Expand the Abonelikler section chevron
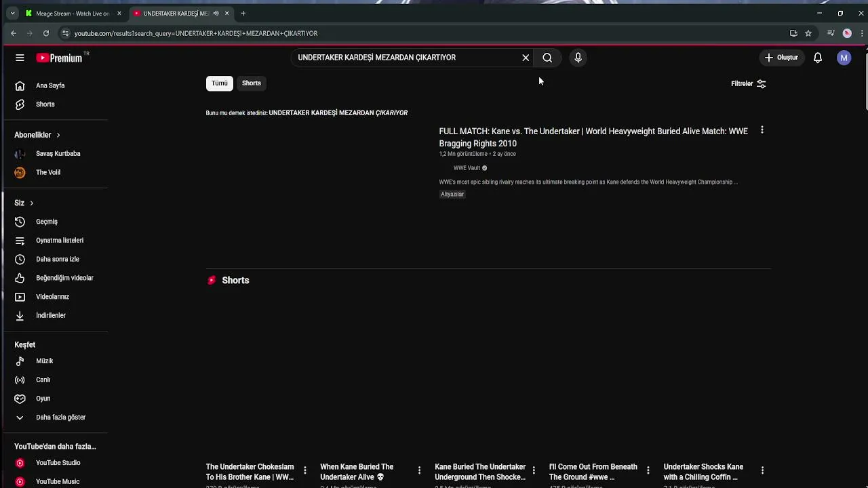868x488 pixels. click(x=58, y=135)
